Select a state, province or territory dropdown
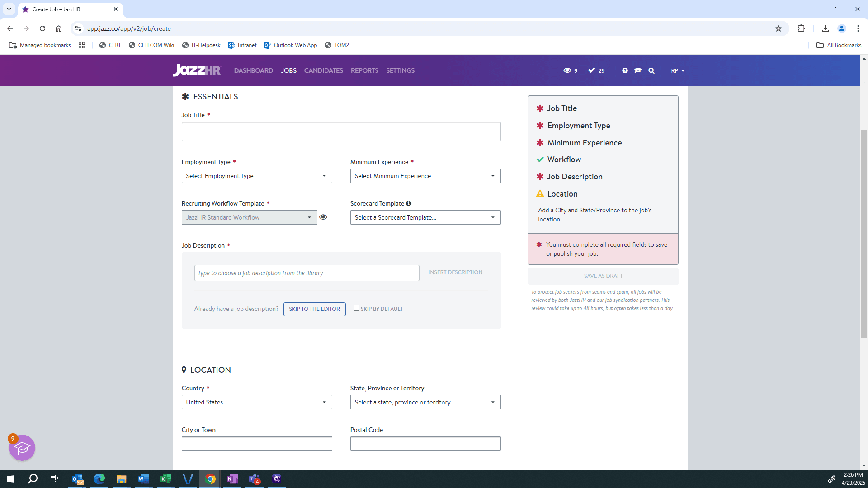This screenshot has height=488, width=868. (425, 402)
